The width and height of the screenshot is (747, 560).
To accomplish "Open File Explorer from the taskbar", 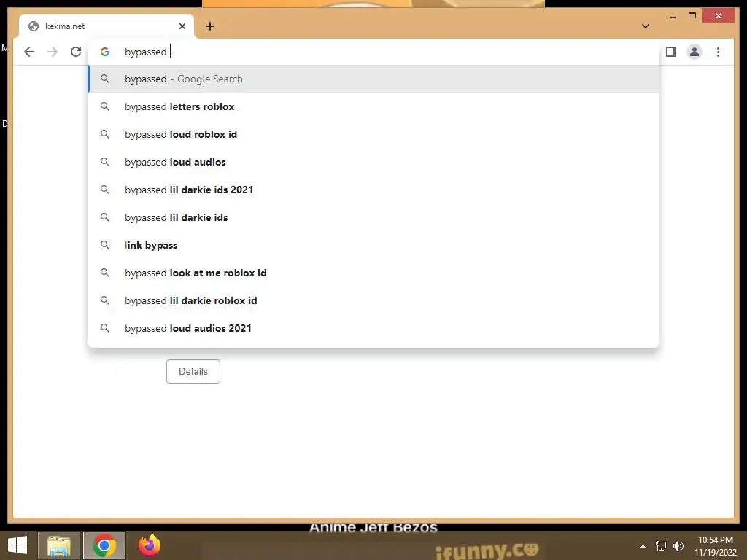I will [x=59, y=545].
